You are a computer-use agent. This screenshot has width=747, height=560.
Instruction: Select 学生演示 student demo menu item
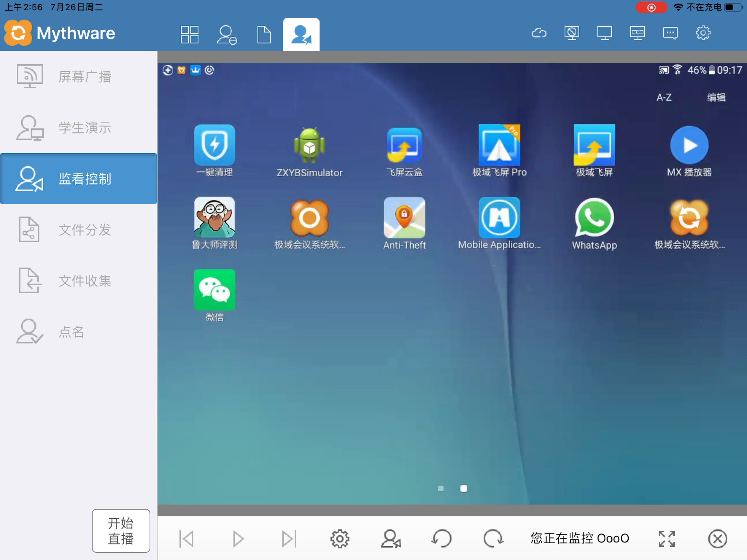tap(78, 128)
